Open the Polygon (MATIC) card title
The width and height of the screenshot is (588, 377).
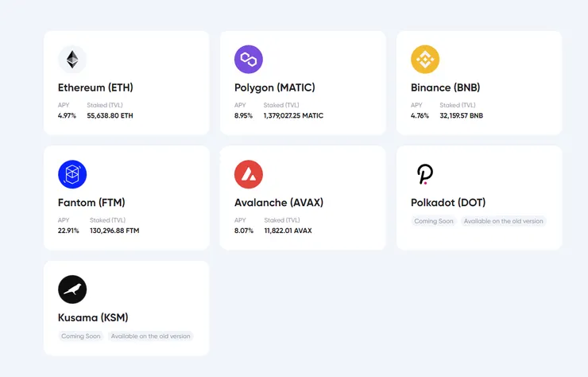pos(274,87)
